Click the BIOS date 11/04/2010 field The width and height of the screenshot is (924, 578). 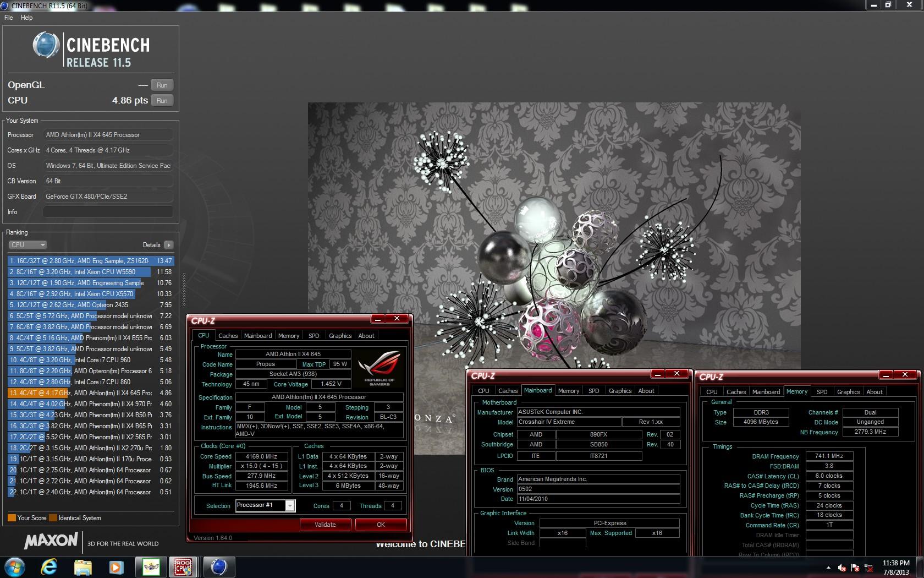point(598,499)
